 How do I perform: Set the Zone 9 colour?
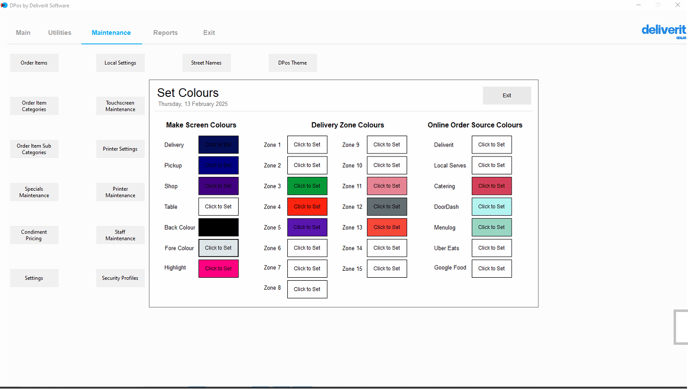tap(387, 145)
